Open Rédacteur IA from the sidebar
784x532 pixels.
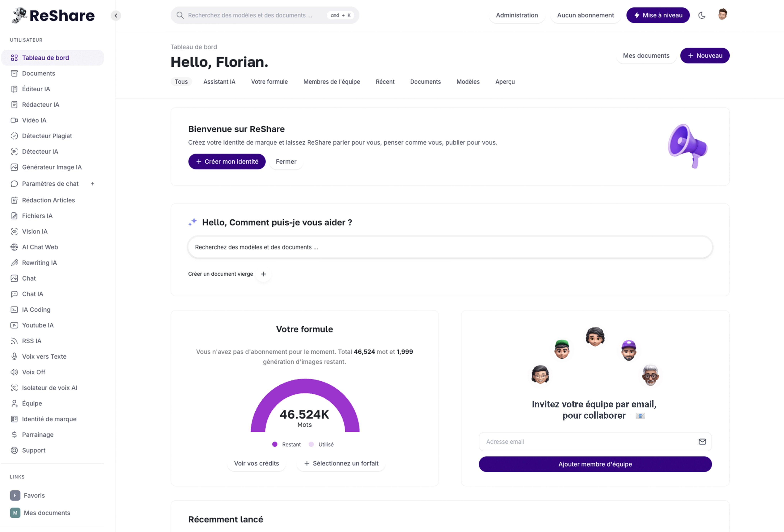52,105
